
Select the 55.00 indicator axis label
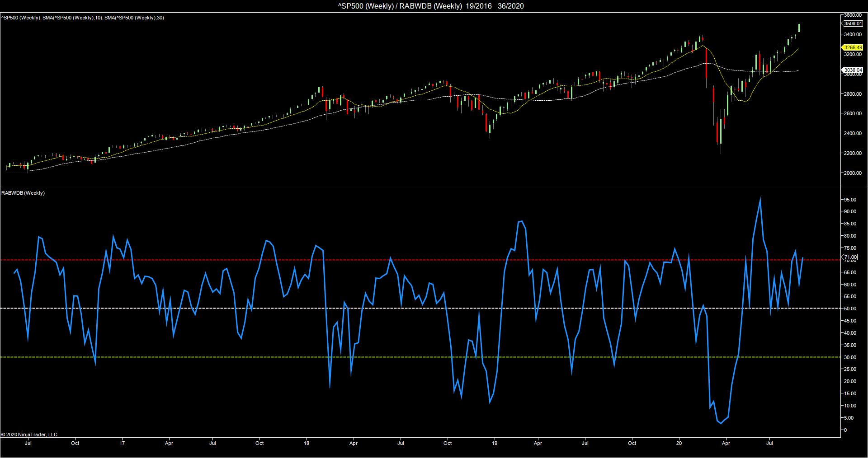coord(850,296)
